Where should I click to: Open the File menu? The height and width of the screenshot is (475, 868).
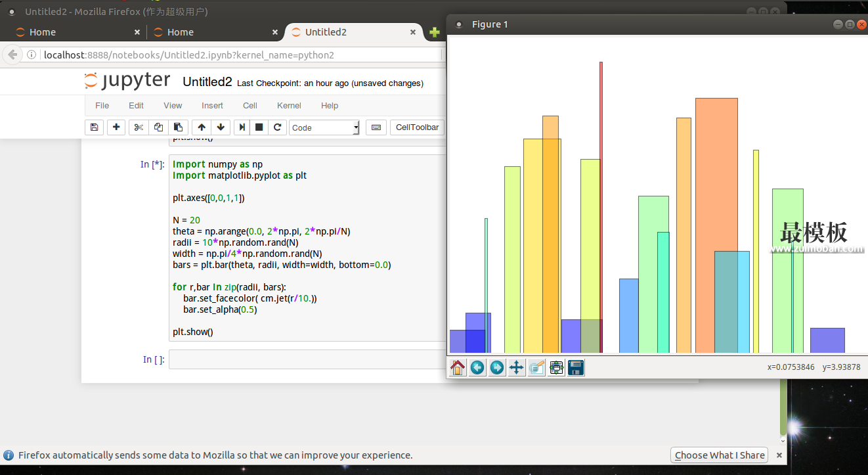(x=102, y=106)
